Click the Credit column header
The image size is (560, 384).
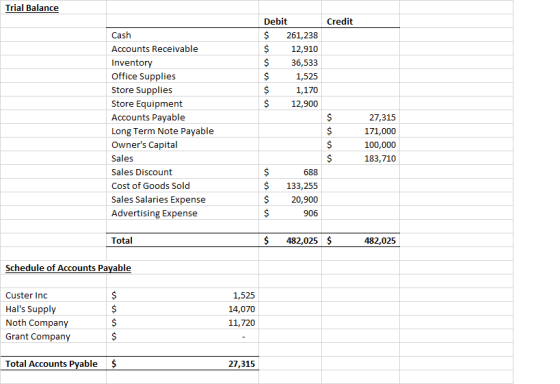[x=340, y=21]
